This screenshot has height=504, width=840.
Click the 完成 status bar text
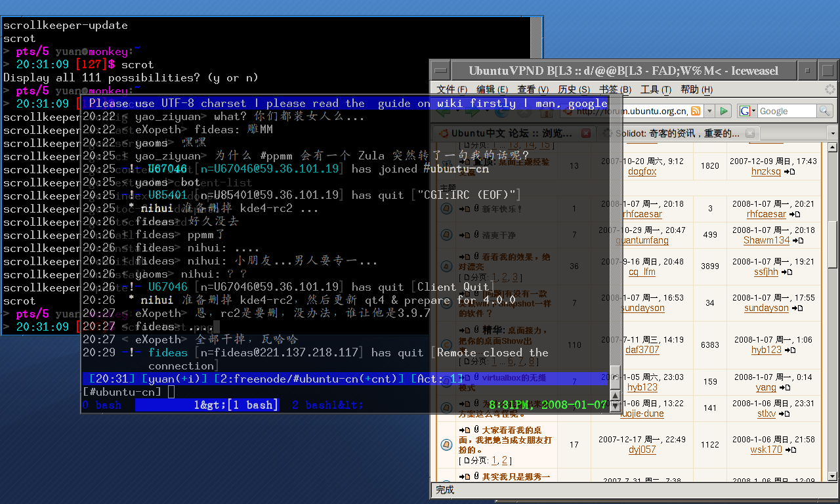(444, 490)
